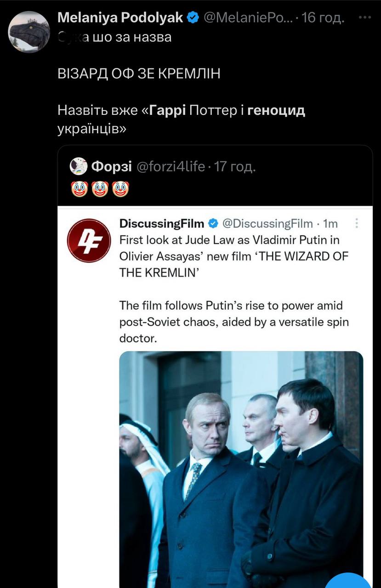This screenshot has width=381, height=588.
Task: Click the 17 год. quoted tweet timestamp
Action: click(x=235, y=166)
